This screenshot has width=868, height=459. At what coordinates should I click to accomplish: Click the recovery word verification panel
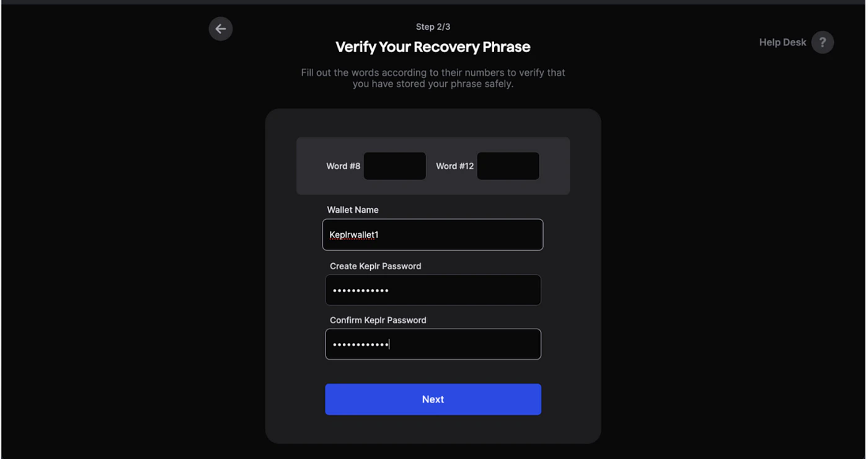pos(433,166)
